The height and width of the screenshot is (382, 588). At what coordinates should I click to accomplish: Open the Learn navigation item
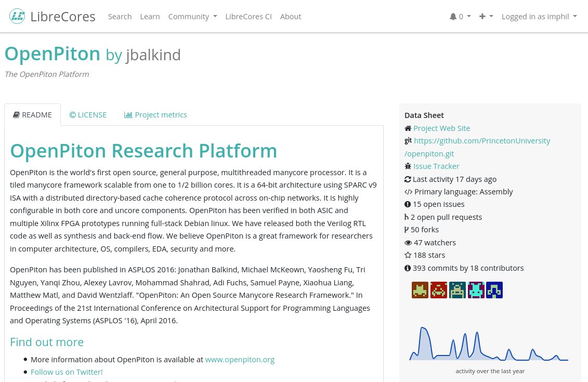[x=150, y=17]
